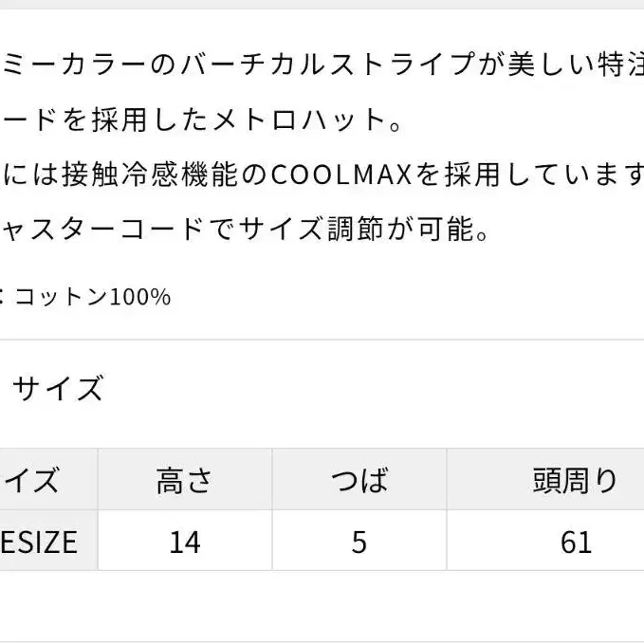Click the イズ size column header
The image size is (644, 644).
point(48,479)
